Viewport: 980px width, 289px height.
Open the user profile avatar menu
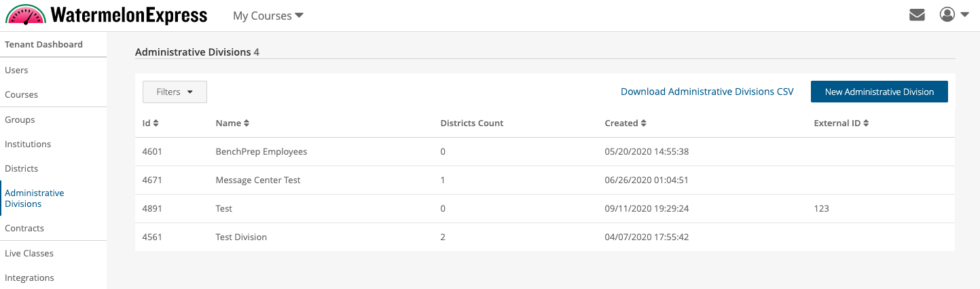tap(947, 14)
